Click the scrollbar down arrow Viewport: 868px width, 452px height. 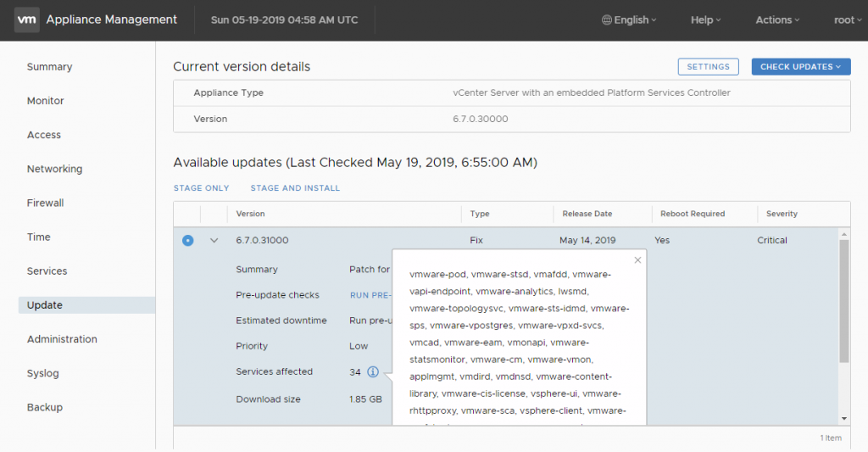pos(844,419)
